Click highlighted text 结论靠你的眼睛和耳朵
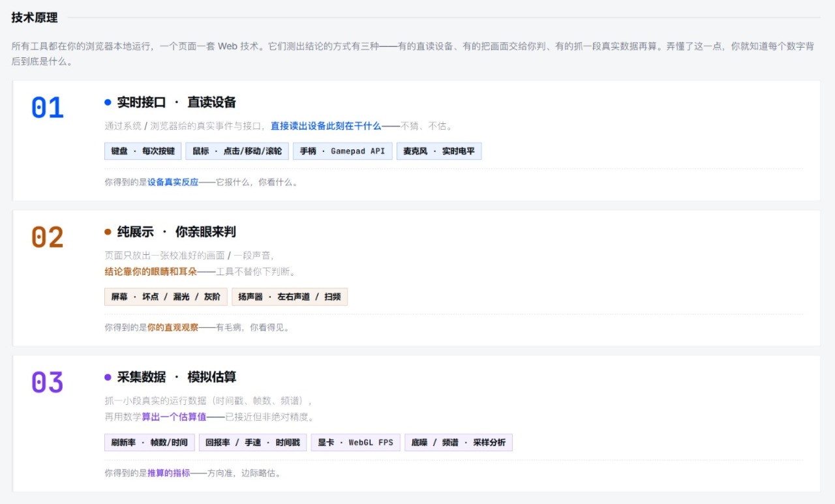Screen dimensions: 835x504 (x=151, y=271)
